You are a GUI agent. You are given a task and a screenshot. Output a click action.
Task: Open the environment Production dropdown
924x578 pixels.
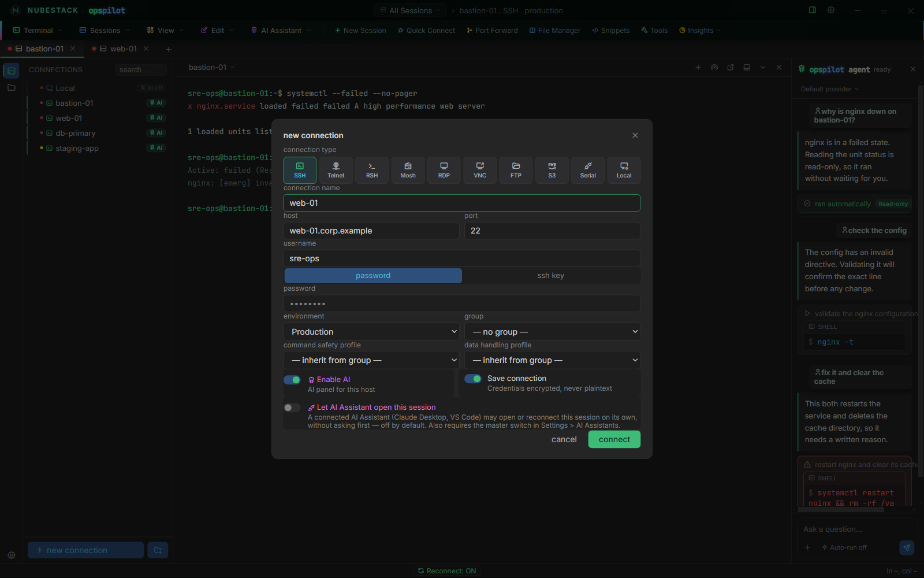click(x=371, y=332)
